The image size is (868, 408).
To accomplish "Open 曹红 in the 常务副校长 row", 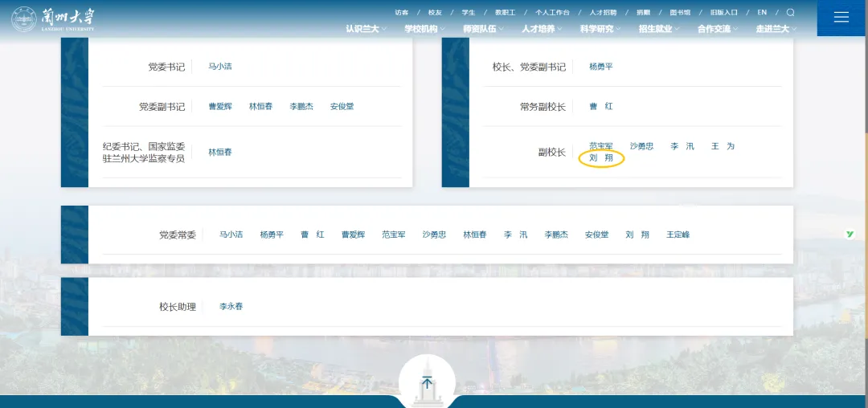I will pyautogui.click(x=601, y=106).
